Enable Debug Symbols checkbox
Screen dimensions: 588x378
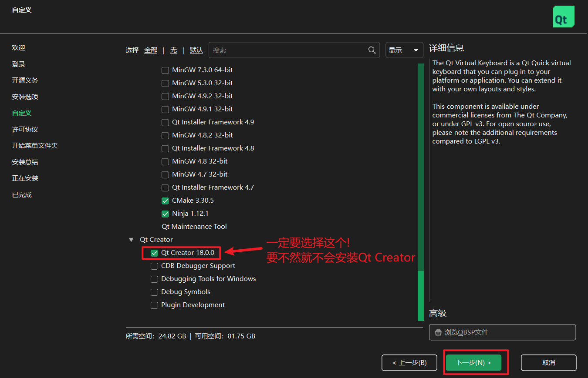(154, 292)
